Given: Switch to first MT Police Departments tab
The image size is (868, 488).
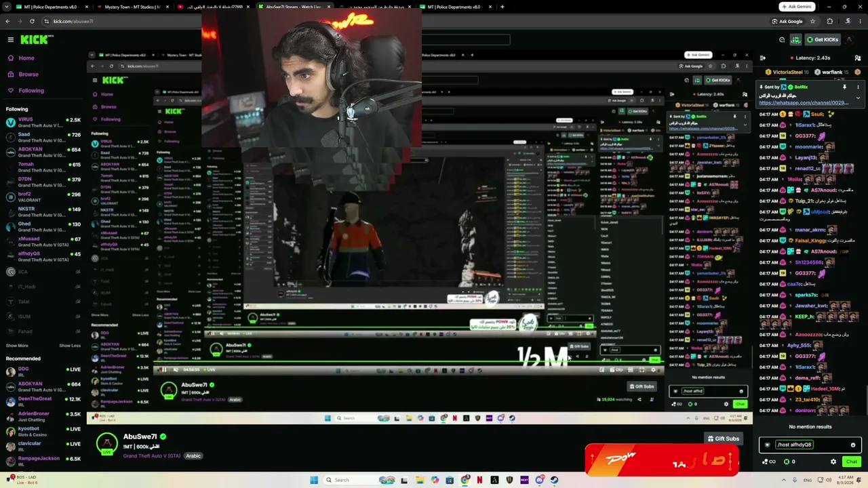Looking at the screenshot, I should pyautogui.click(x=50, y=7).
